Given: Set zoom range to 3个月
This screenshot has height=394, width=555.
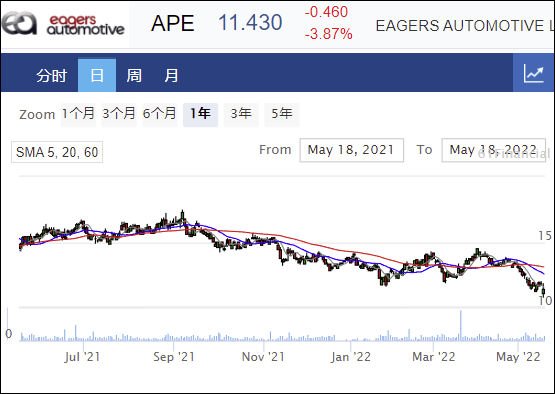Looking at the screenshot, I should (119, 114).
